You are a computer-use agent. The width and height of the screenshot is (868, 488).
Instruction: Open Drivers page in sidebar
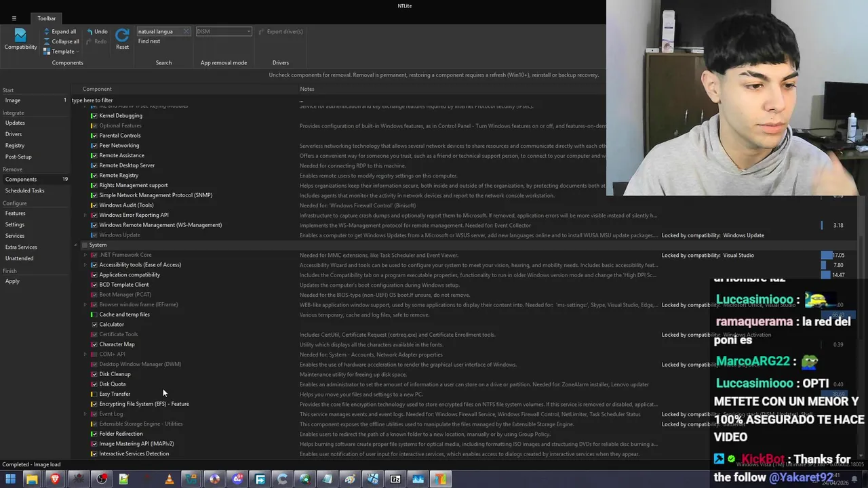[14, 134]
